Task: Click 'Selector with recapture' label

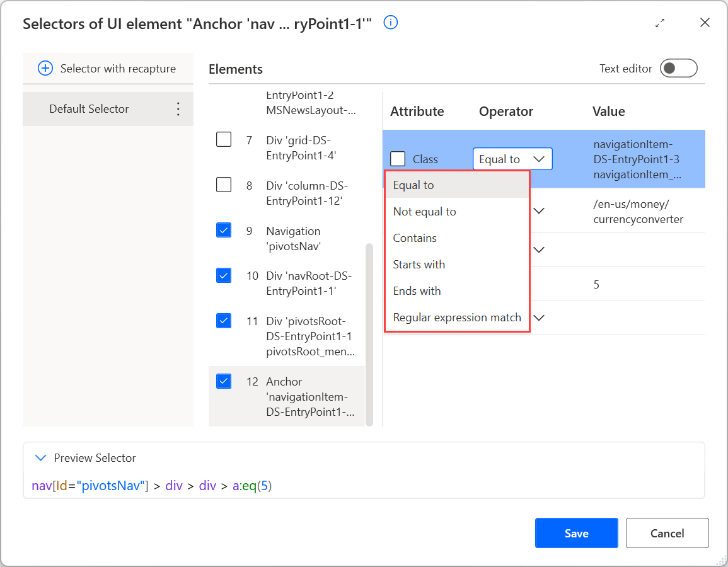Action: [x=118, y=69]
